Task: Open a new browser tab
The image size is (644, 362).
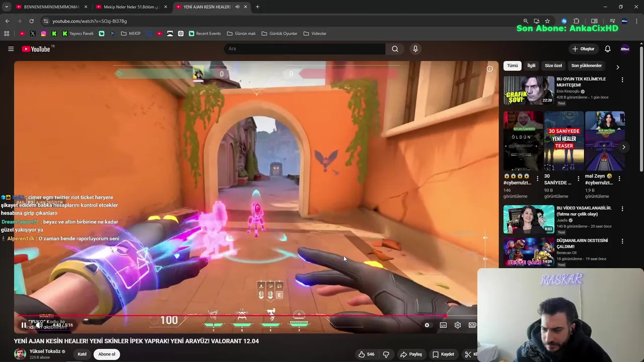Action: pyautogui.click(x=258, y=7)
